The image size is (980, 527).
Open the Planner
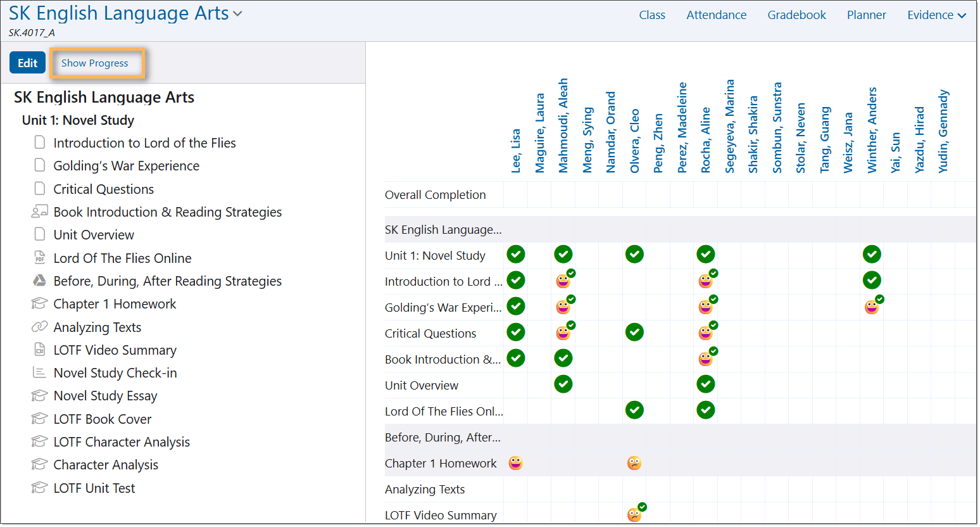pyautogui.click(x=867, y=15)
